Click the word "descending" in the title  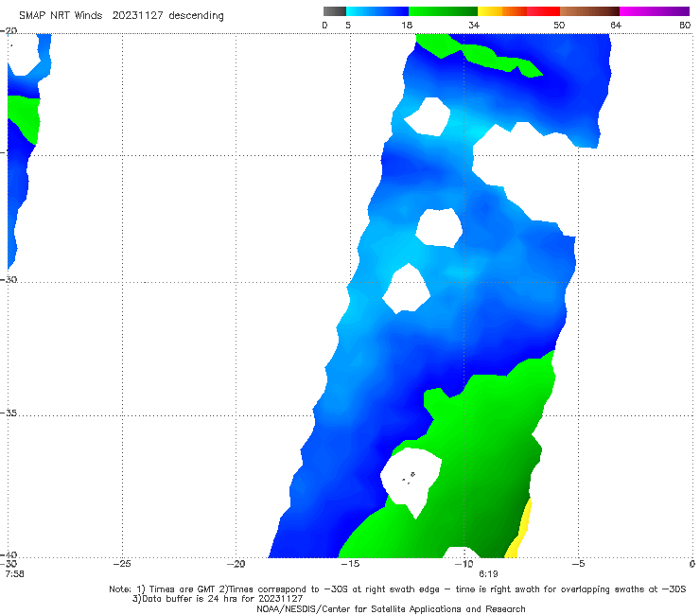(196, 16)
